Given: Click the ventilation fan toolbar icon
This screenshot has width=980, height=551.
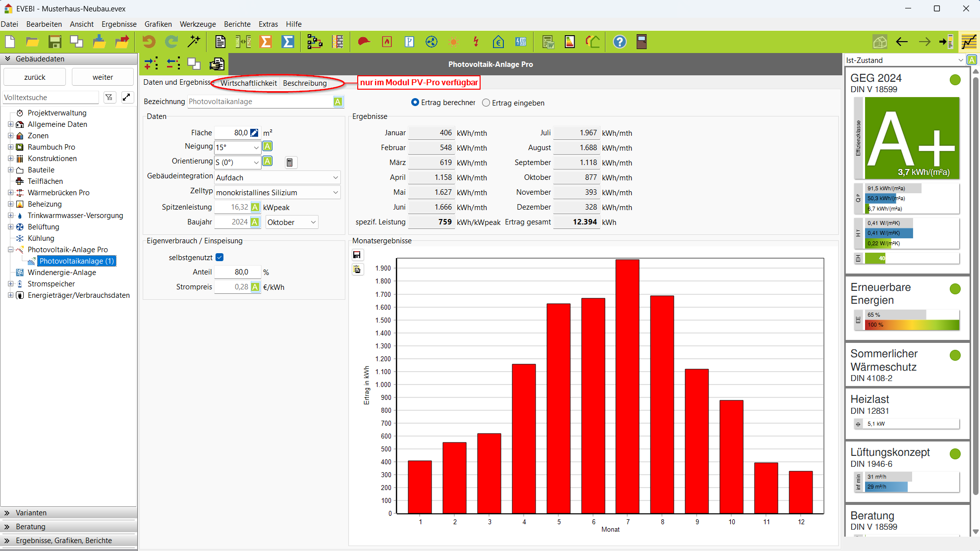Looking at the screenshot, I should (x=432, y=42).
